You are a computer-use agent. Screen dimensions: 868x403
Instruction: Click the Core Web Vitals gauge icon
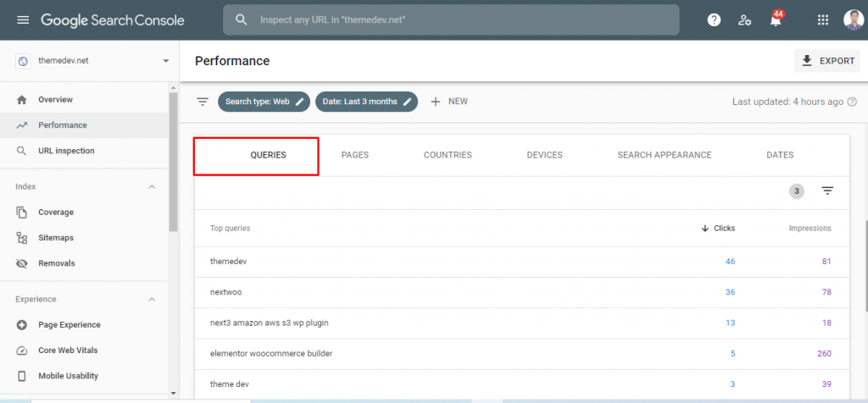tap(22, 351)
